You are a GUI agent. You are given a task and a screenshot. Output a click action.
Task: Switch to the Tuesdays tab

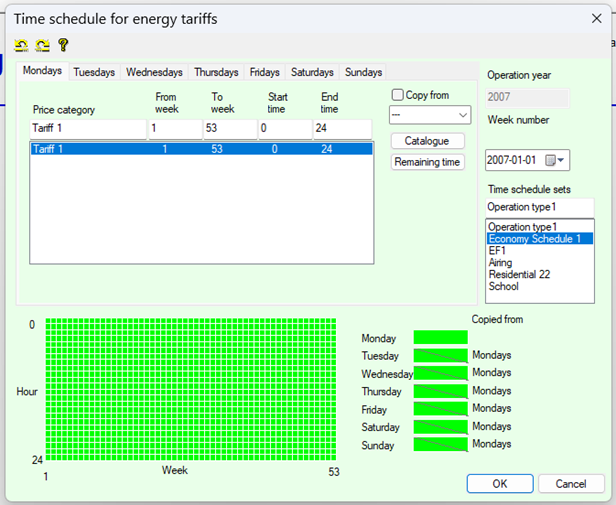[x=94, y=72]
